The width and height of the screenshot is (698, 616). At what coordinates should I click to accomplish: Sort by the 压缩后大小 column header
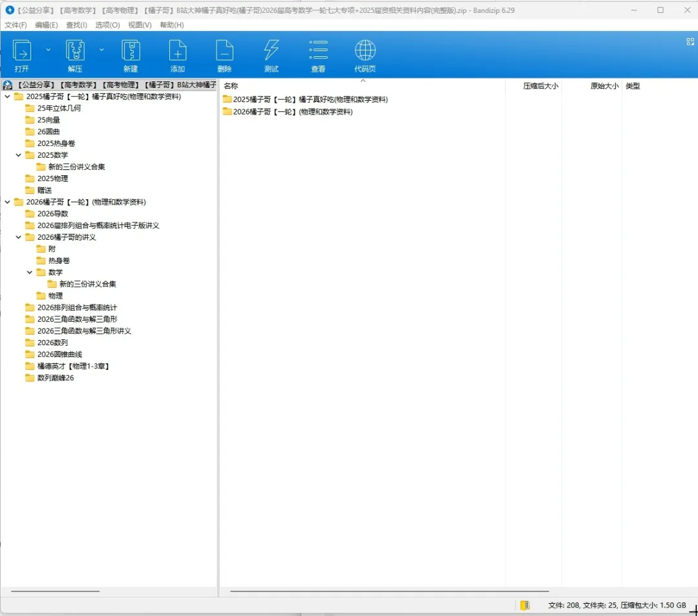(x=540, y=86)
